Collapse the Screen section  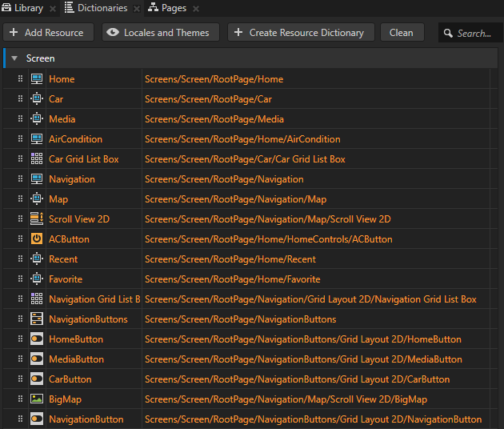point(14,59)
